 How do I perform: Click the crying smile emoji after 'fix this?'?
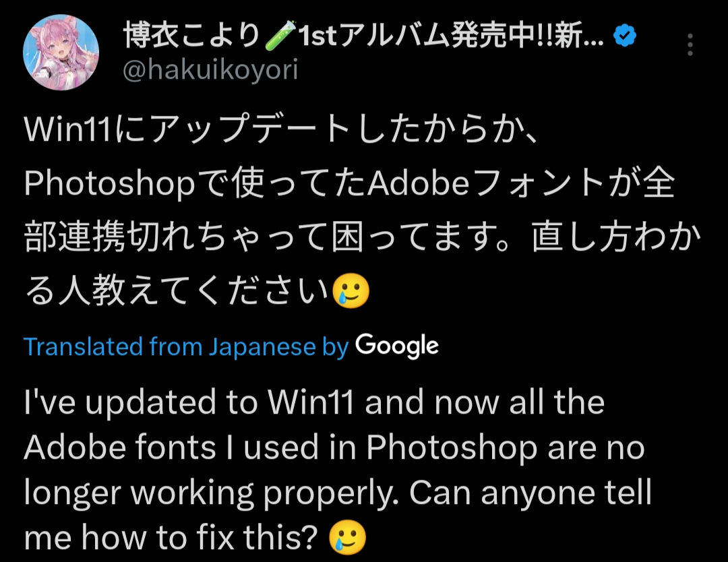(x=347, y=537)
